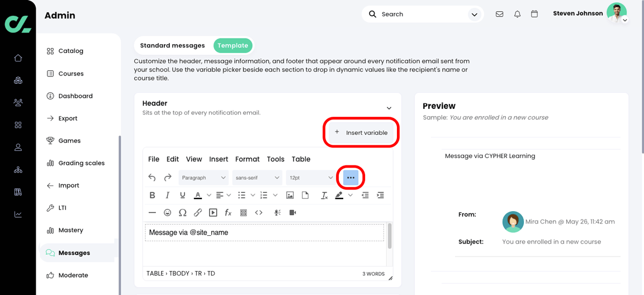Decrease indent of the paragraph
Viewport: 644px width, 295px height.
(x=365, y=196)
